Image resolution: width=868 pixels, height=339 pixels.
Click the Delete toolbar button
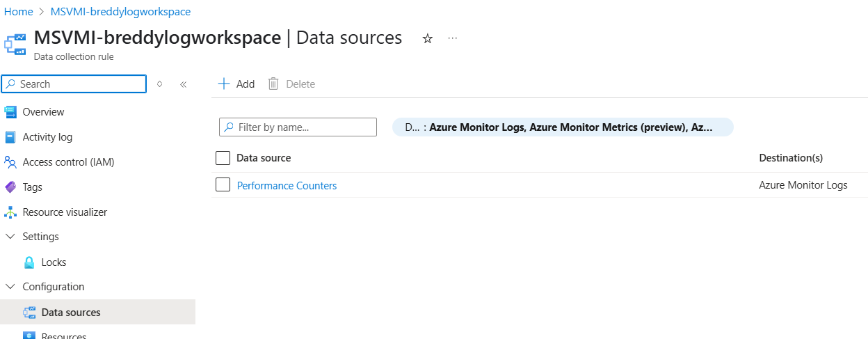[x=291, y=84]
